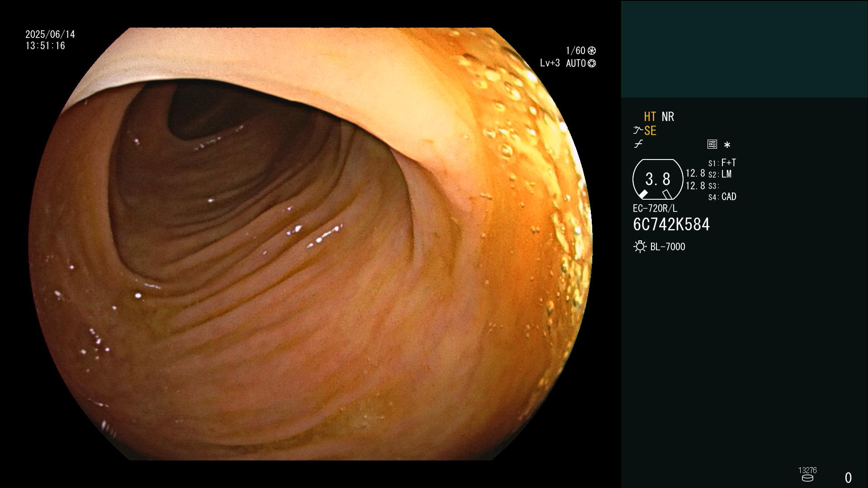Toggle the HT indicator
This screenshot has height=488, width=868.
[x=650, y=117]
